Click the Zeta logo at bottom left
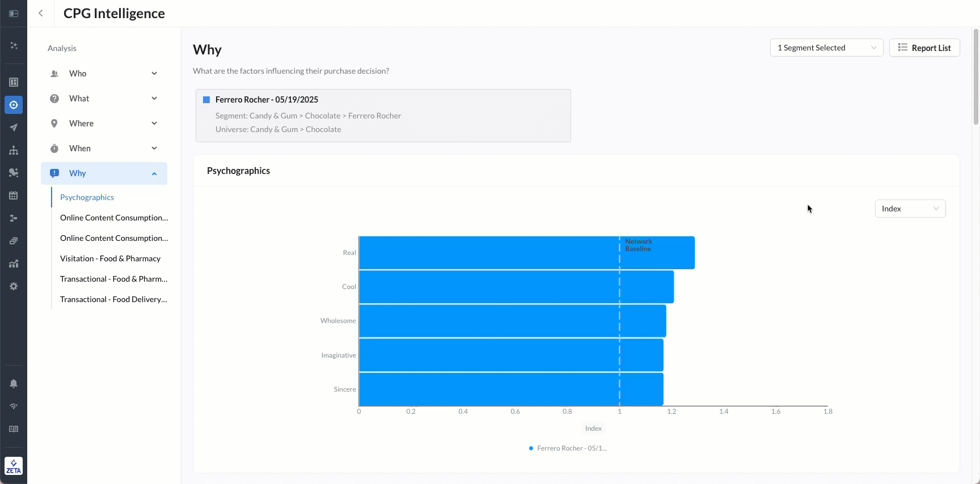Screen dimensions: 980x484 (14, 466)
